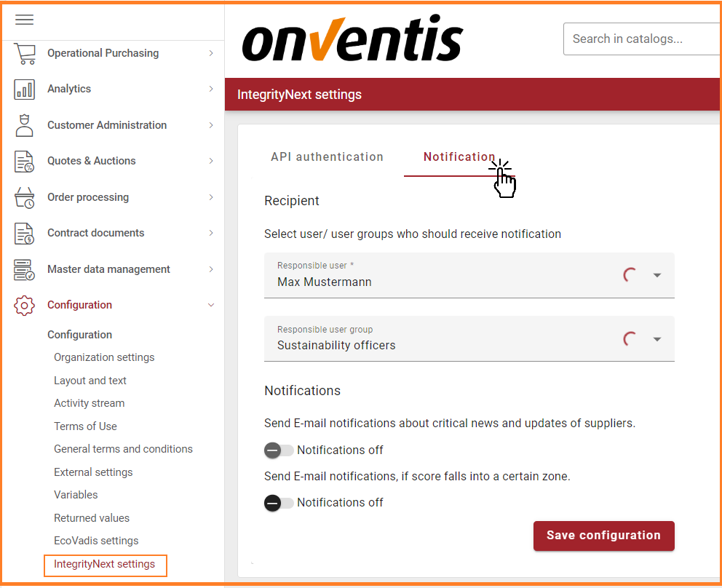Click the Configuration gear icon
The height and width of the screenshot is (588, 722).
(x=25, y=305)
